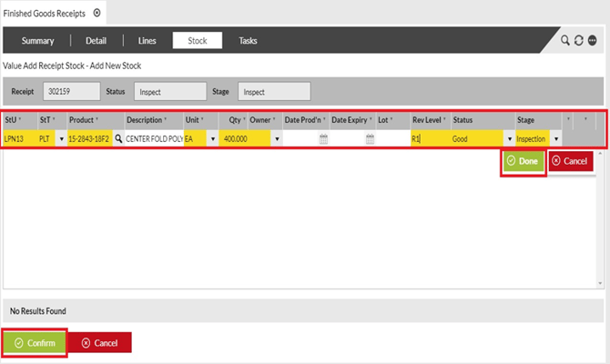Cancel using the bottom Cancel button

(x=100, y=342)
